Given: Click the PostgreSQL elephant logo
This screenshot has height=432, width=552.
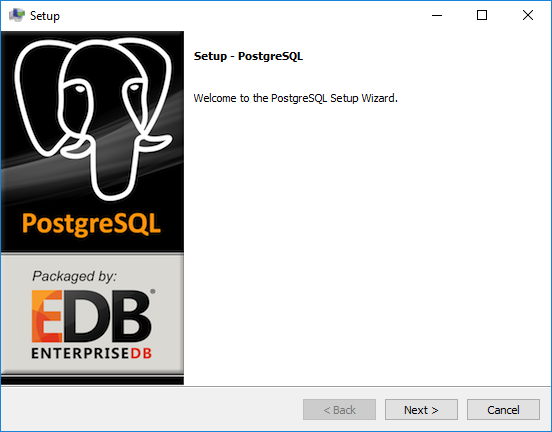Looking at the screenshot, I should [93, 119].
